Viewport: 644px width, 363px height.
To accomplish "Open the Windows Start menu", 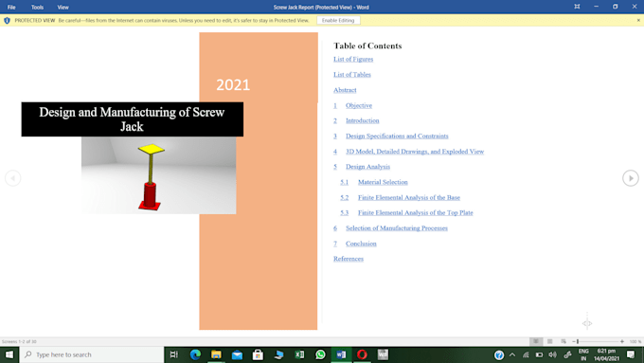I will click(9, 354).
